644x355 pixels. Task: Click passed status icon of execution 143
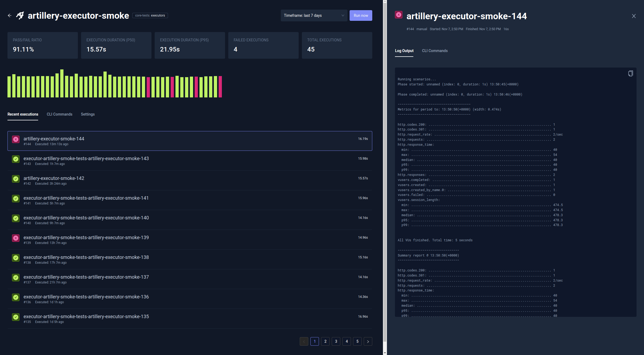tap(16, 159)
